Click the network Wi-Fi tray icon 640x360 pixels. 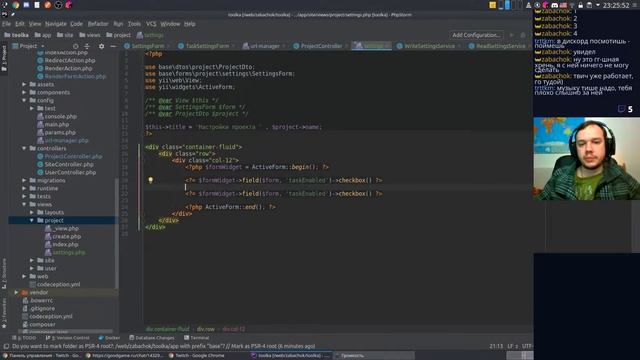click(x=572, y=5)
